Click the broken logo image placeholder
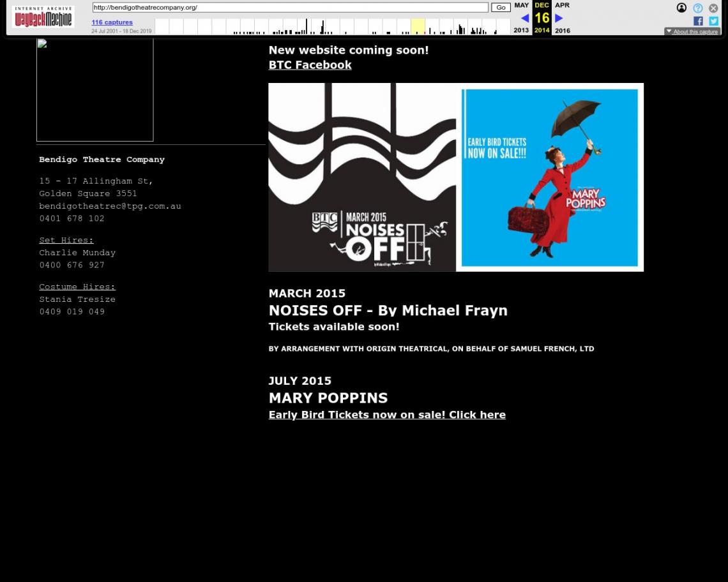The width and height of the screenshot is (728, 582). pyautogui.click(x=95, y=89)
